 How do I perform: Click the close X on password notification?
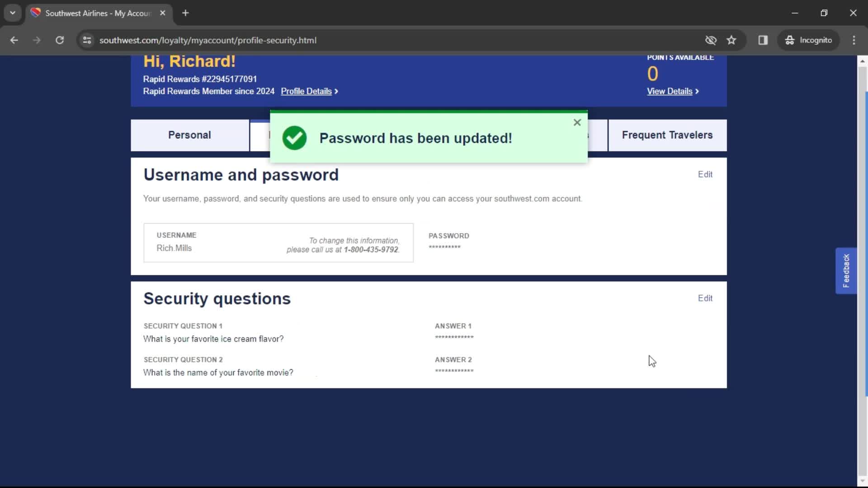[x=576, y=122]
